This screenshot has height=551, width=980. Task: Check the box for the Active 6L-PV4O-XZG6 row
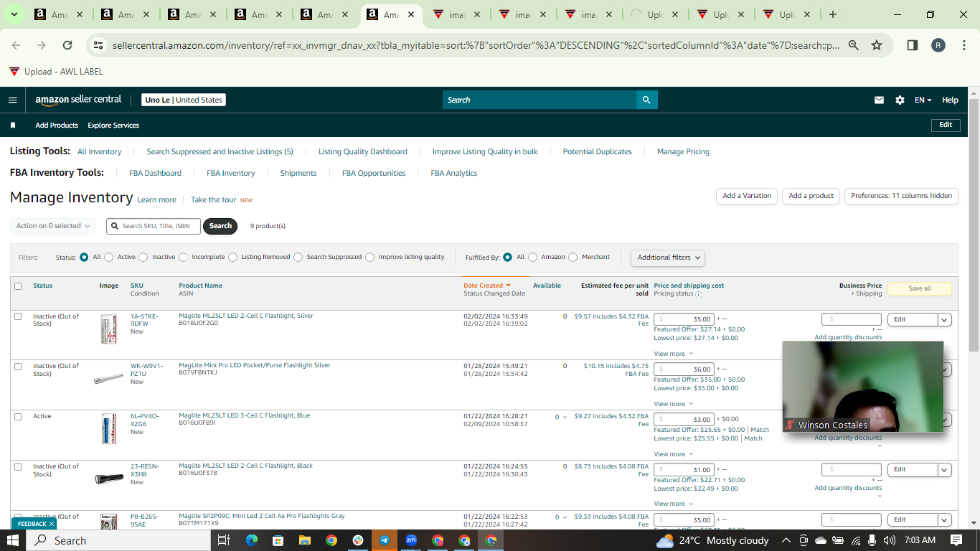(x=18, y=417)
